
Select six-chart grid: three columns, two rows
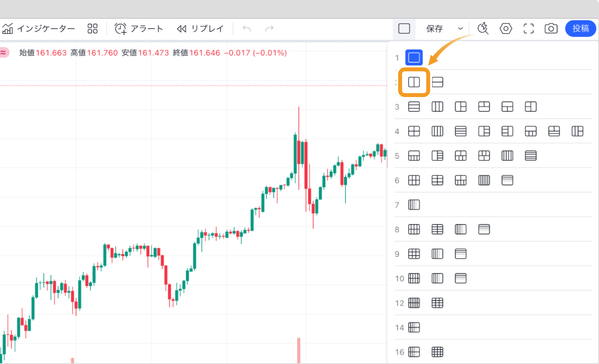414,180
